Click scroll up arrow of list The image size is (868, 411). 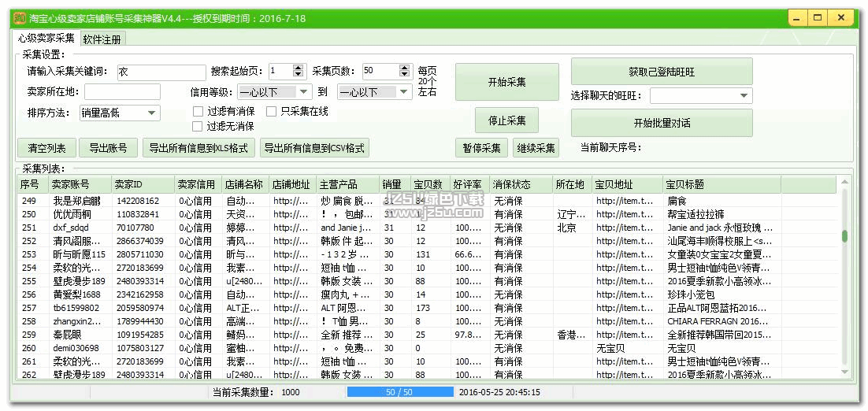click(x=844, y=183)
